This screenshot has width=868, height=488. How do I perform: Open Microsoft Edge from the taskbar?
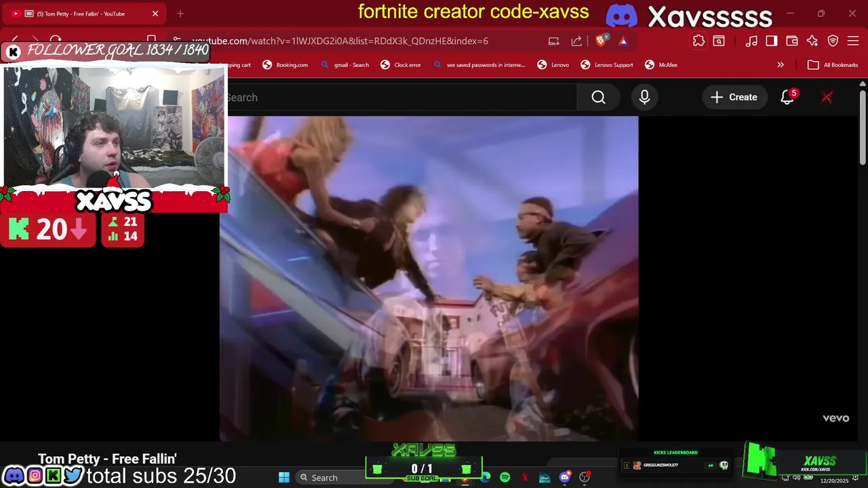[485, 477]
